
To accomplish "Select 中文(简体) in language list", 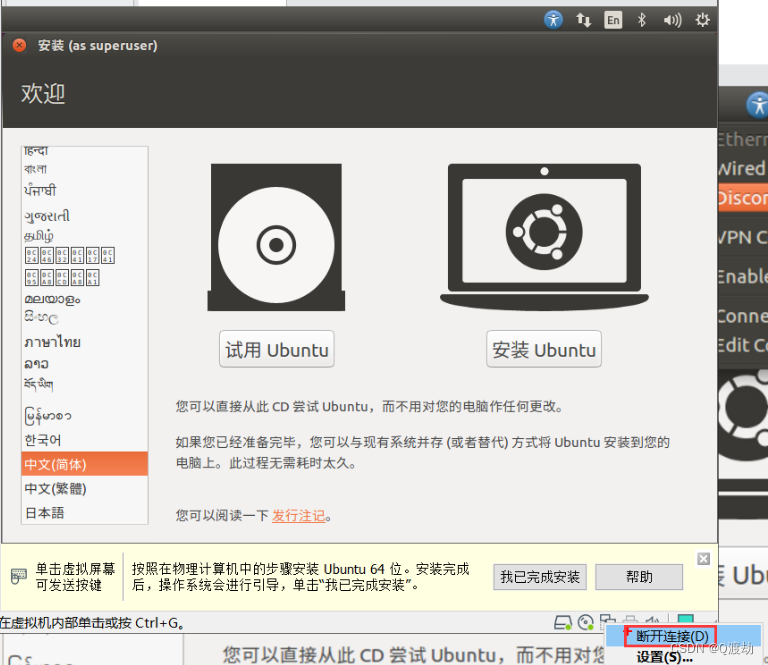I will [x=85, y=464].
